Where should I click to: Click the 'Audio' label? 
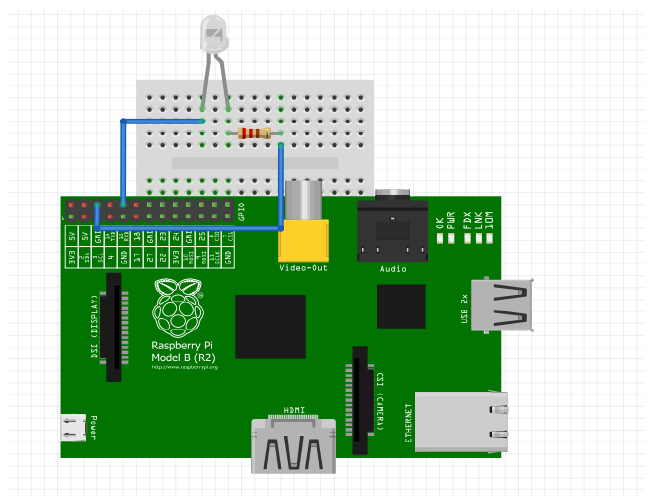pos(393,269)
